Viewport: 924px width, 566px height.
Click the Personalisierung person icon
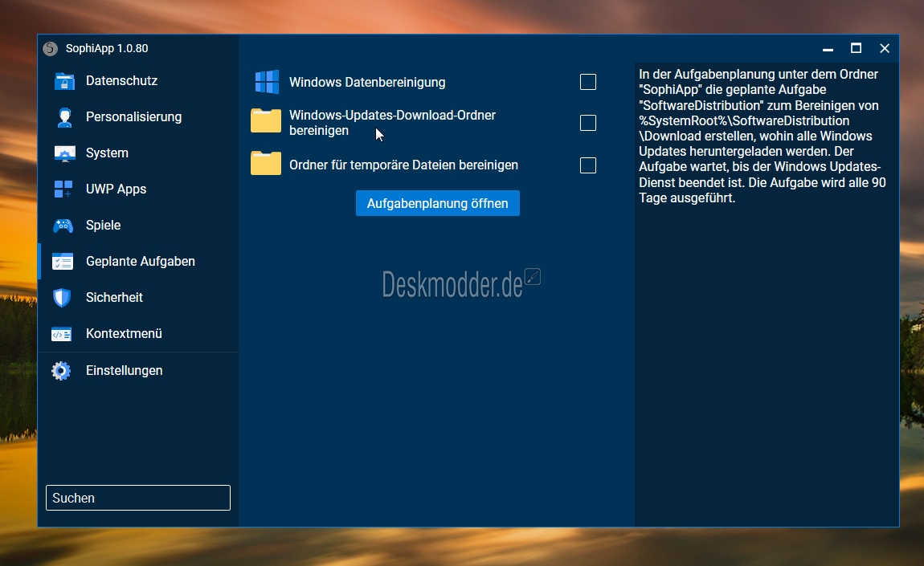64,117
